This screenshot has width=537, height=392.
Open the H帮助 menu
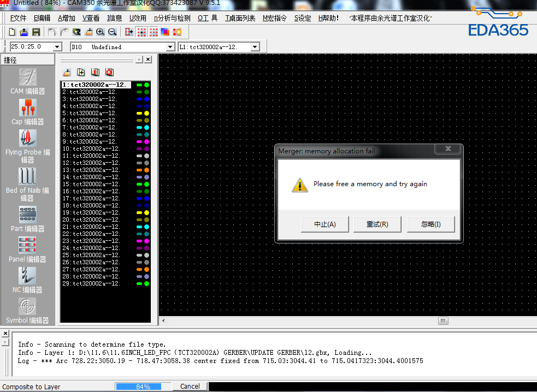(328, 18)
